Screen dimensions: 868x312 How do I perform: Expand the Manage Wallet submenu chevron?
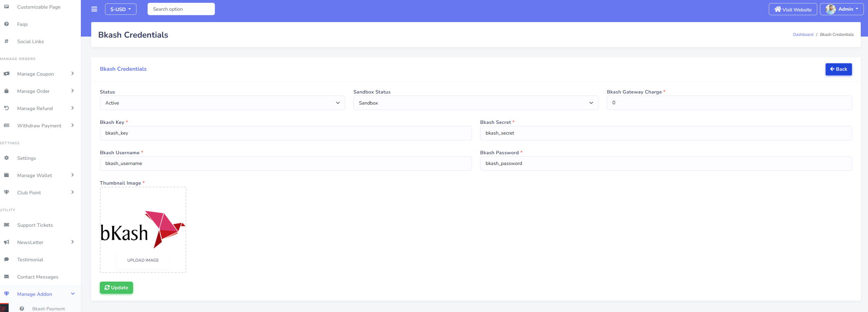pos(73,175)
